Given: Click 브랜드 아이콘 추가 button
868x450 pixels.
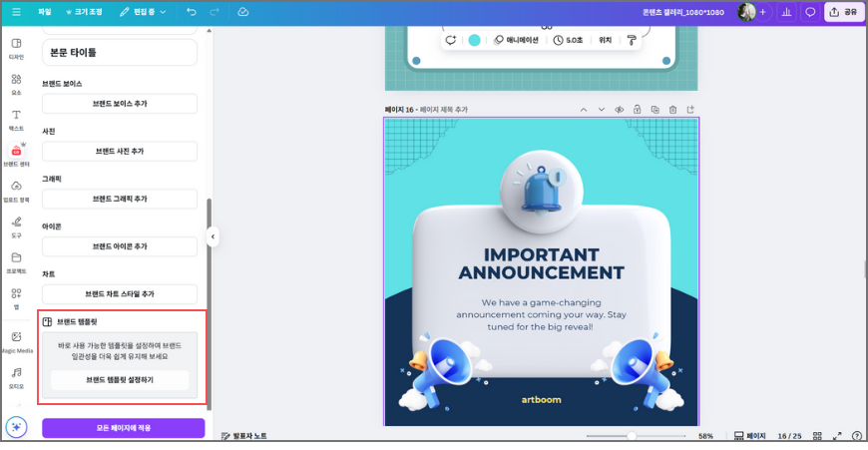Looking at the screenshot, I should click(120, 246).
